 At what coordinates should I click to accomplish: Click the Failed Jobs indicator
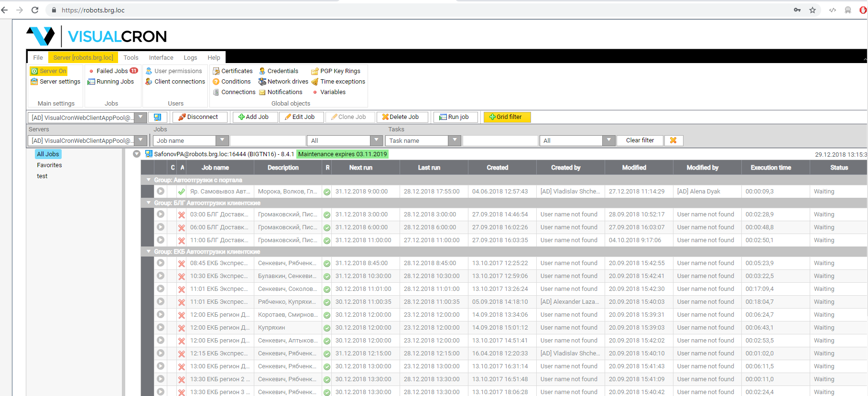[113, 71]
